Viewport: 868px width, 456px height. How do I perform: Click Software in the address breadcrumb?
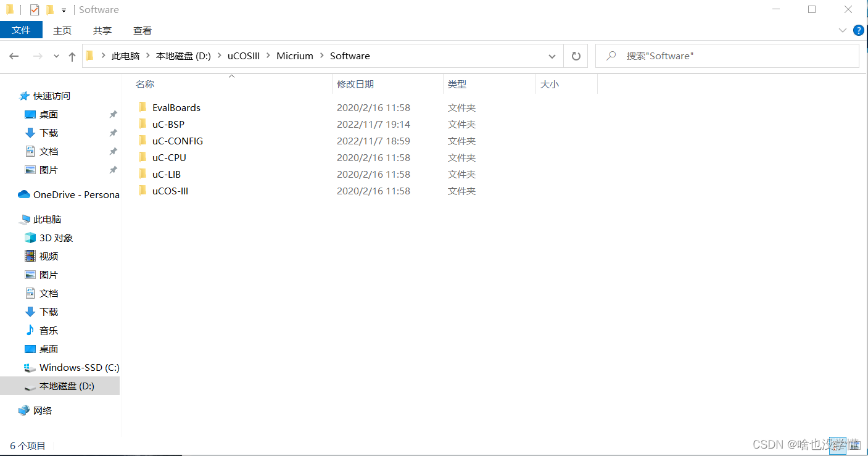tap(350, 56)
